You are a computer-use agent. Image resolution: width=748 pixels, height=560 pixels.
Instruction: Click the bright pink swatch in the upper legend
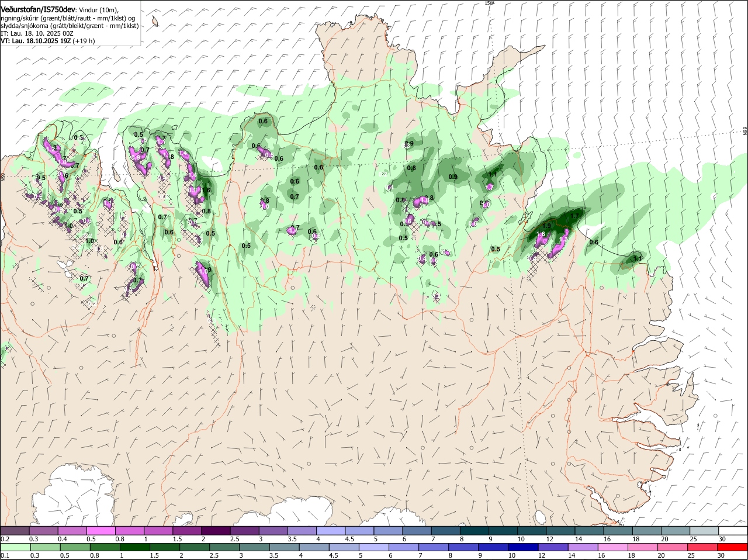point(101,531)
